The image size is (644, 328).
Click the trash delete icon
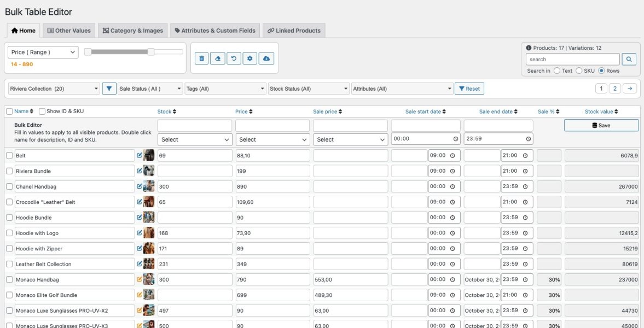pyautogui.click(x=202, y=57)
